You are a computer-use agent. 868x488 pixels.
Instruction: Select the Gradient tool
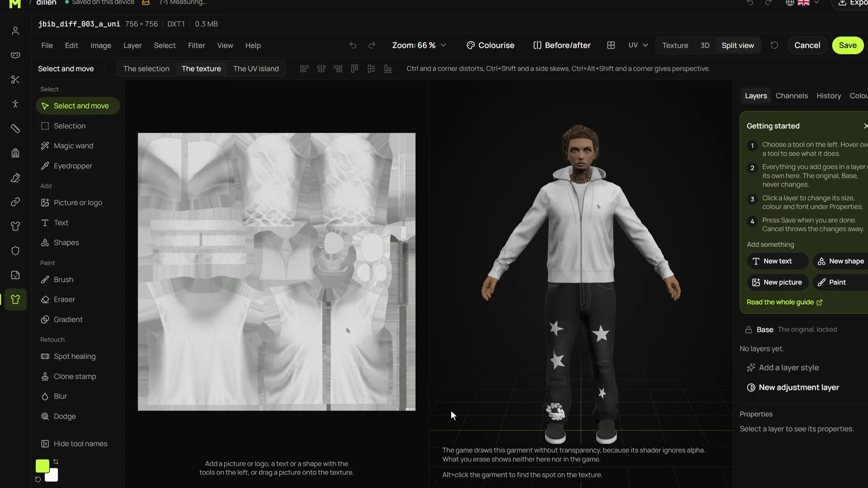(x=78, y=319)
